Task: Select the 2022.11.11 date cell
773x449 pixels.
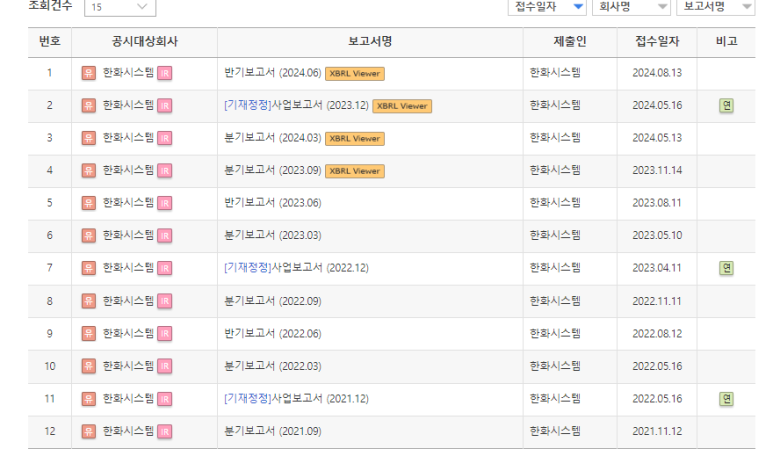Action: 657,301
